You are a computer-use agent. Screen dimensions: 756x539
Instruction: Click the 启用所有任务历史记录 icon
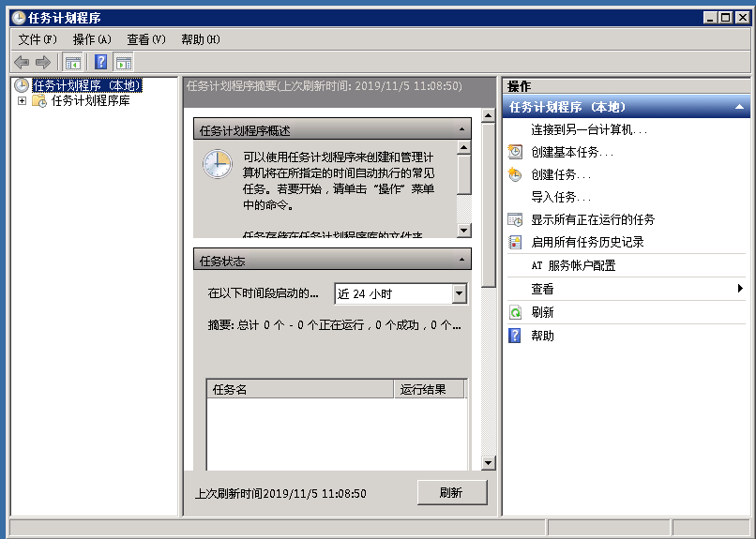(515, 242)
